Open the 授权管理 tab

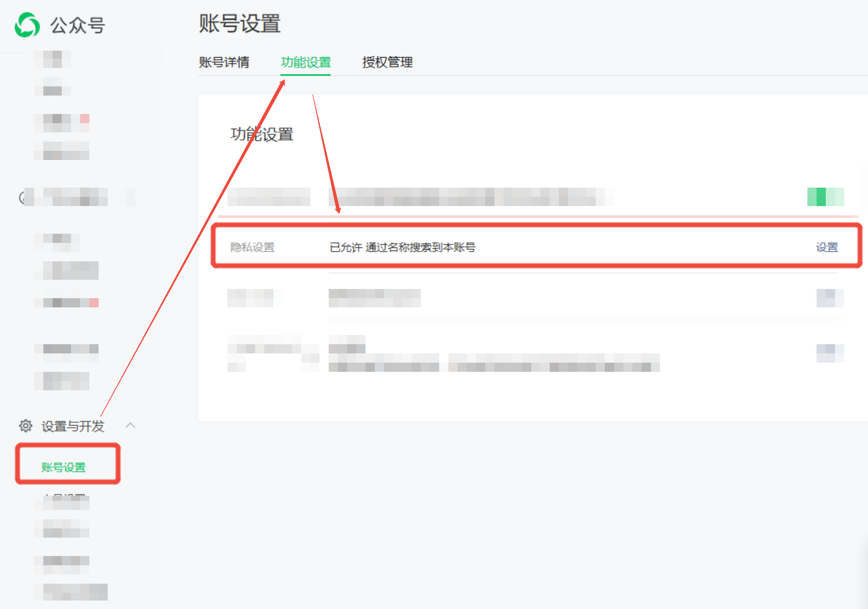click(x=387, y=62)
